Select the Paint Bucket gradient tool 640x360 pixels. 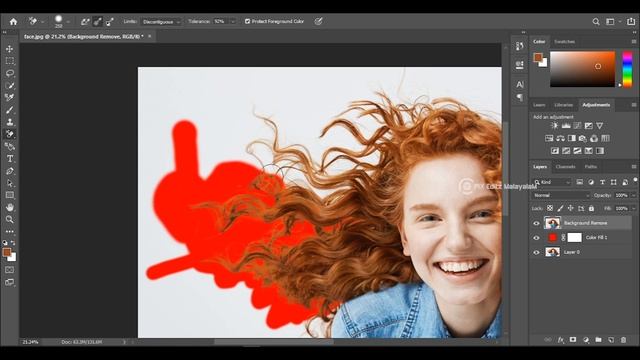[10, 146]
